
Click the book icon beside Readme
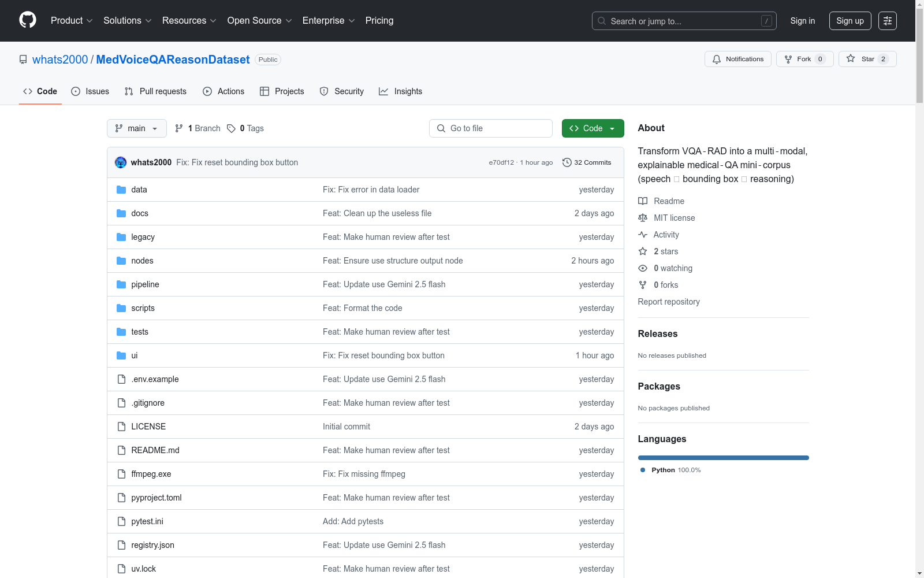(x=643, y=201)
